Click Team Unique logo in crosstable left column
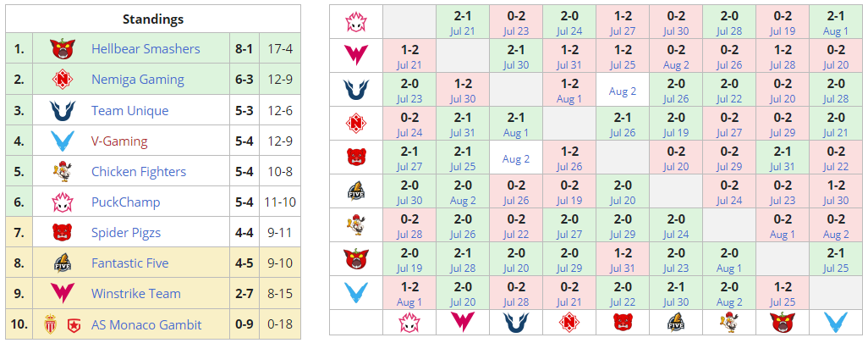868x343 pixels. click(x=355, y=90)
